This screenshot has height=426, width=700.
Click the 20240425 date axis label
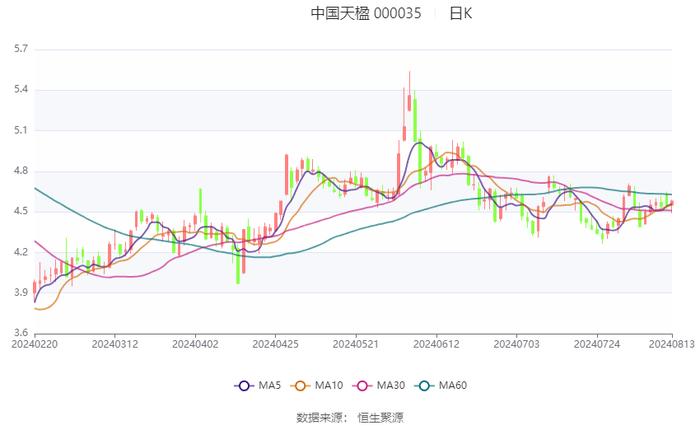275,344
